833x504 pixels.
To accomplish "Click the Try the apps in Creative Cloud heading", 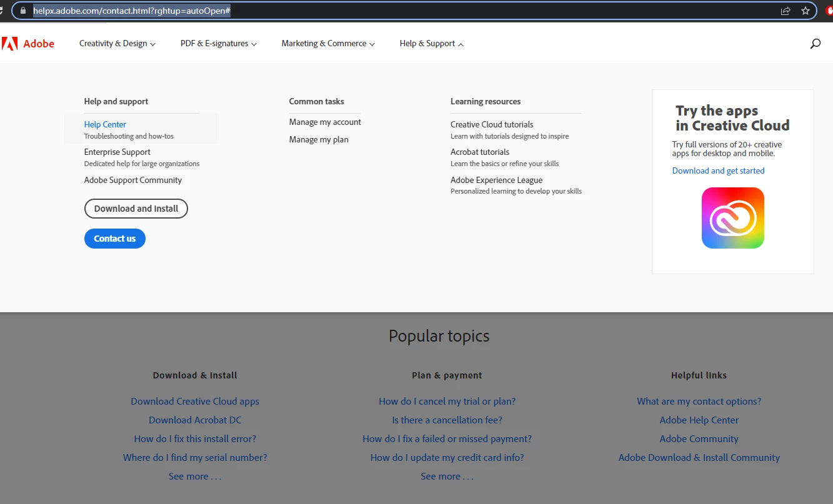I will (732, 118).
